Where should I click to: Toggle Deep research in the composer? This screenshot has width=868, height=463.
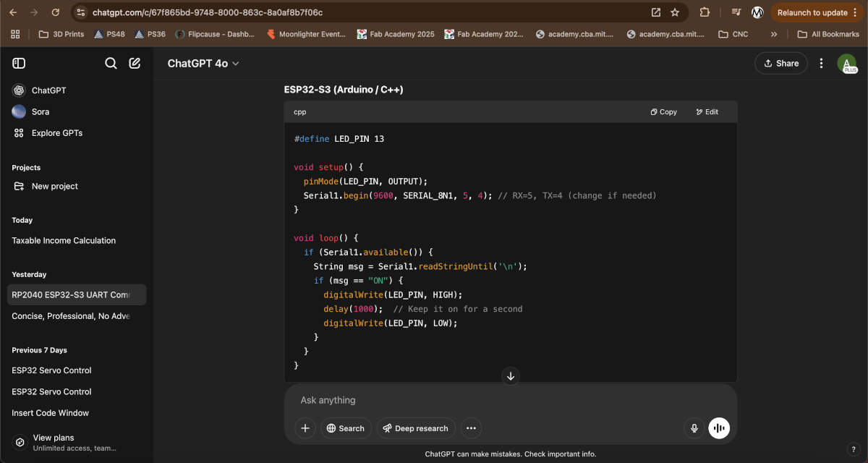[x=417, y=428]
